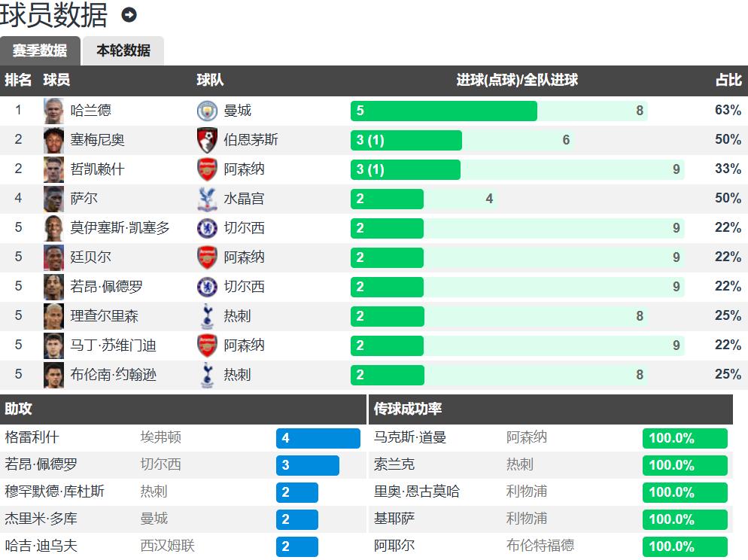
Task: Click Arsenal badge in 哲凯赖什 row
Action: coord(206,169)
